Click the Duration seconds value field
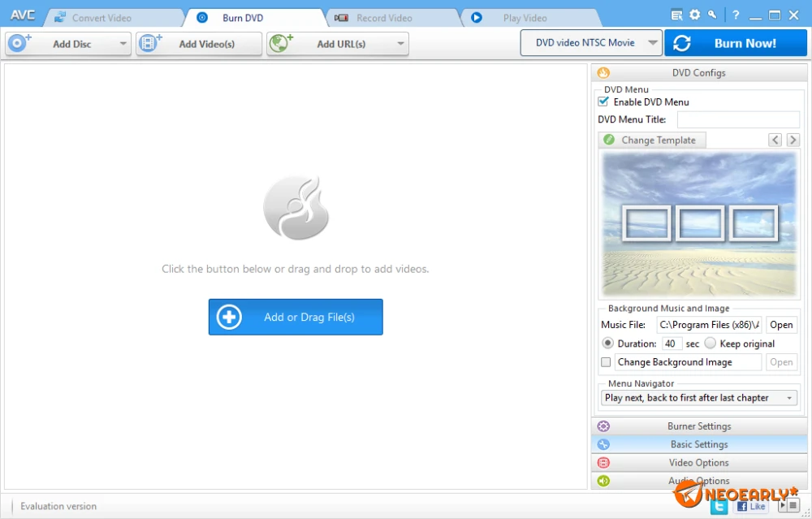Screen dimensions: 812x519 [672, 344]
